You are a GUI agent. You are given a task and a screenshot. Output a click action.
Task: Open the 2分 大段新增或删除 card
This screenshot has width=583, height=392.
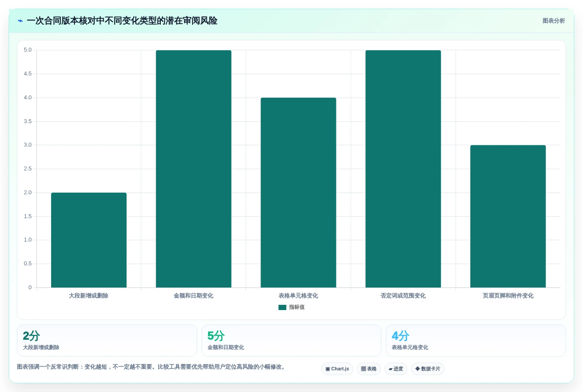[107, 340]
